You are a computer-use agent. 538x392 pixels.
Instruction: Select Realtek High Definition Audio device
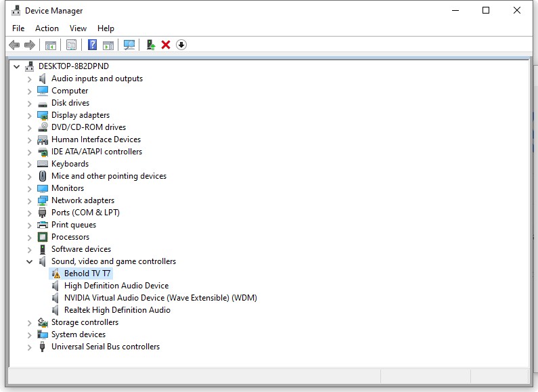coord(116,310)
